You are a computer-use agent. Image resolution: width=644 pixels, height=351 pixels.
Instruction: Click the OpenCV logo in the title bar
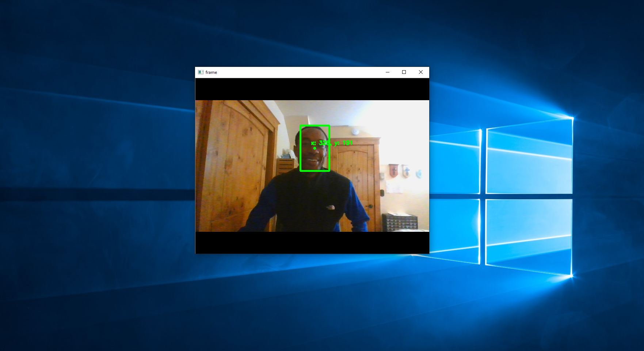coord(201,72)
